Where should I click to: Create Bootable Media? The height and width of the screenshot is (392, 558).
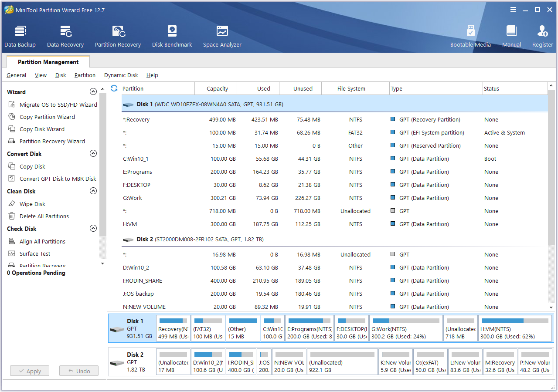470,36
